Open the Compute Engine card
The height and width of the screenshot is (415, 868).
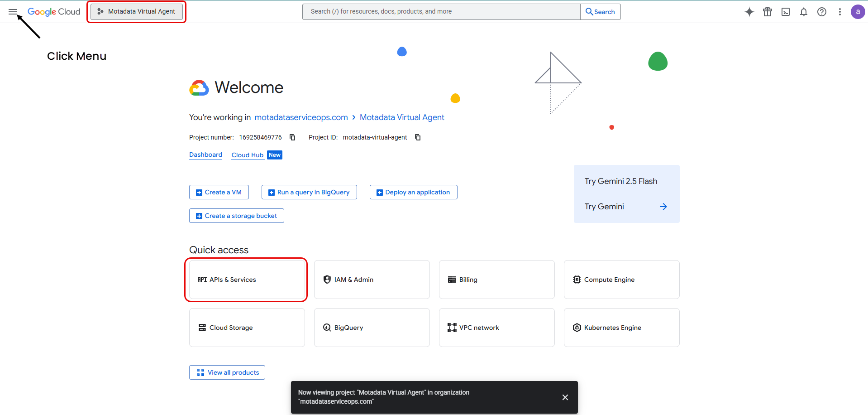tap(621, 280)
